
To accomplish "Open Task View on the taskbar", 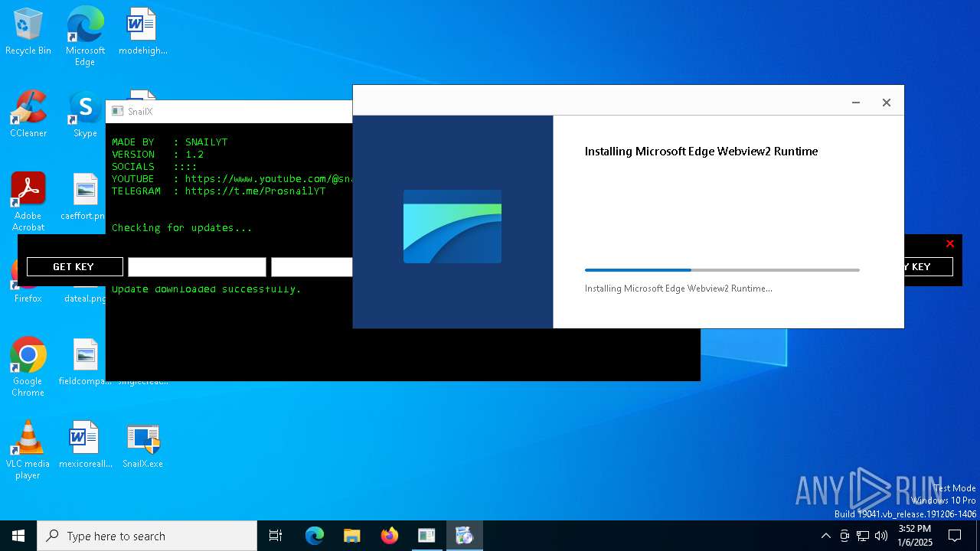I will (x=276, y=536).
